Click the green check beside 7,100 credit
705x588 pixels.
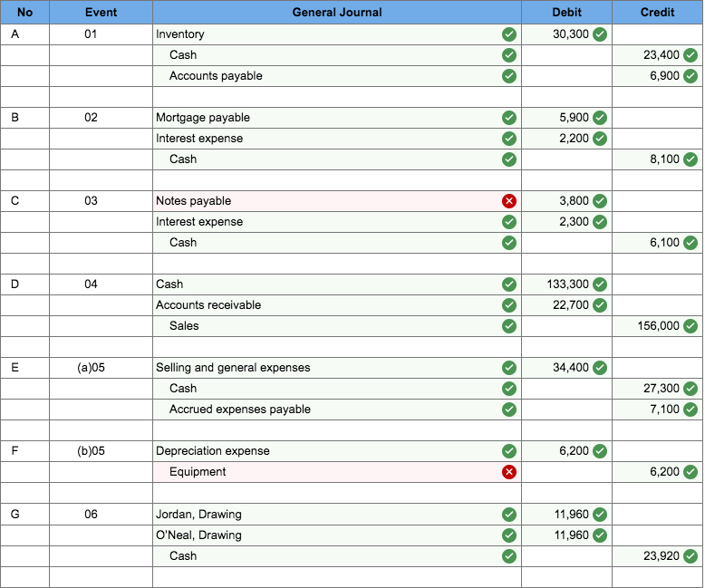(x=691, y=410)
